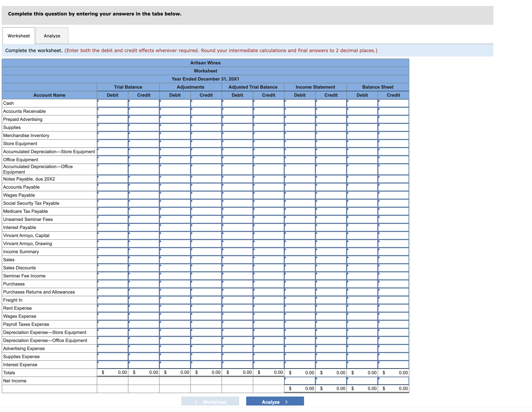Viewport: 532px width, 412px height.
Task: Click the 'Purchases Returns and Allowances' label
Action: click(x=39, y=292)
